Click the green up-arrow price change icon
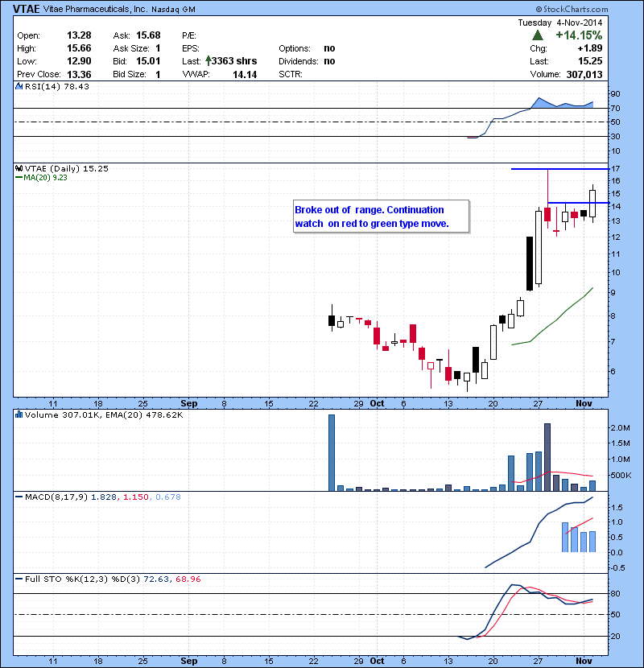Image resolution: width=644 pixels, height=668 pixels. point(536,35)
